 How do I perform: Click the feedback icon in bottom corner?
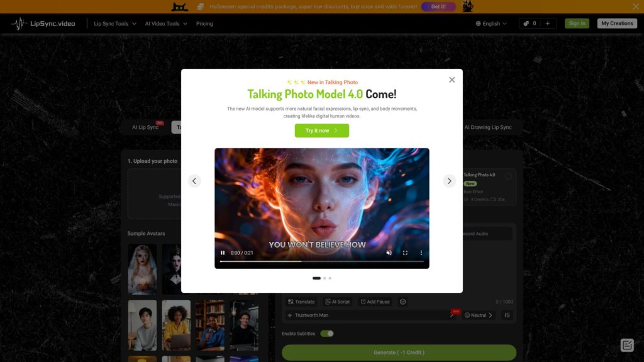(626, 345)
